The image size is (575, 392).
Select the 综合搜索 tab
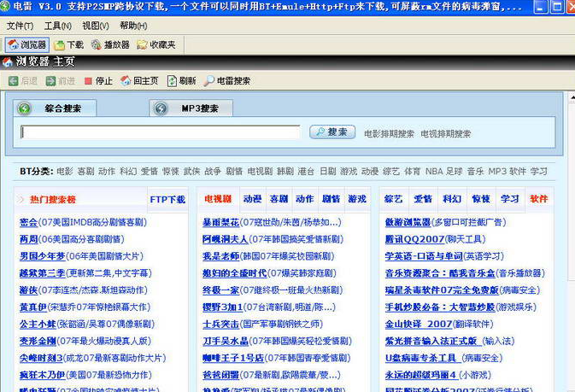(x=55, y=108)
